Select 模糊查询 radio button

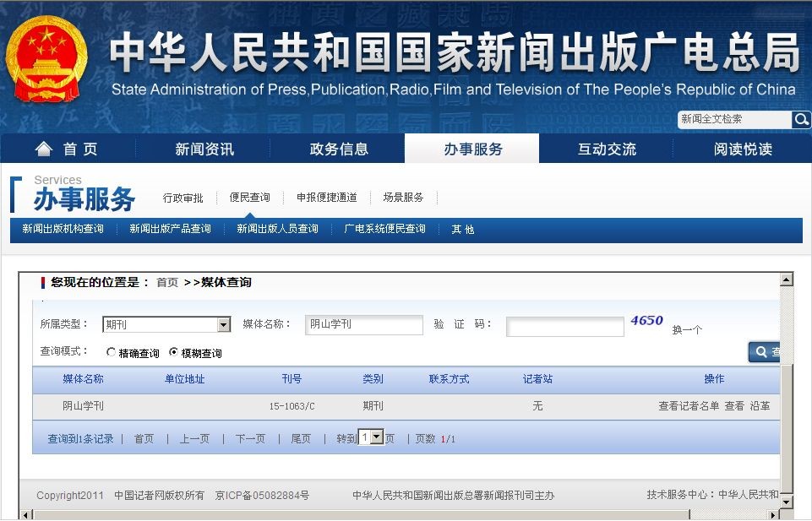tap(173, 352)
